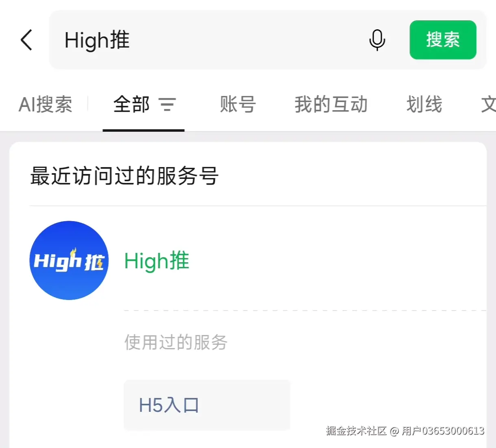Click the green 搜索 button

(x=443, y=40)
